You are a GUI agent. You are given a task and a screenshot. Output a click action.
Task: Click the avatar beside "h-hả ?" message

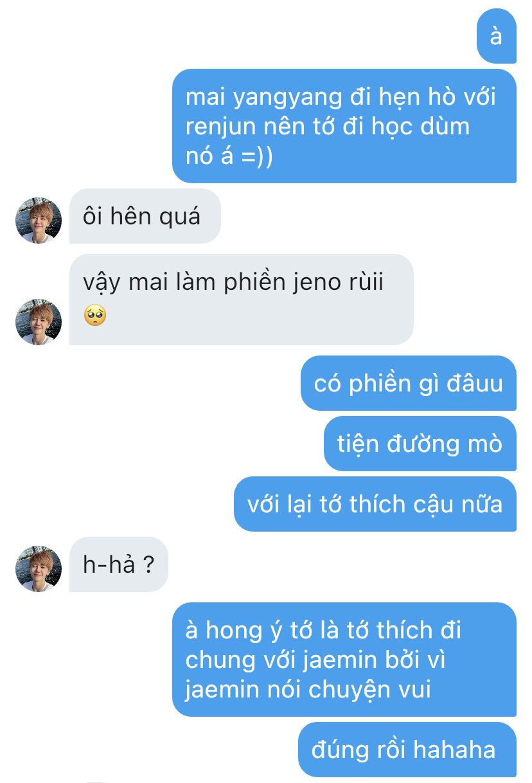point(39,569)
